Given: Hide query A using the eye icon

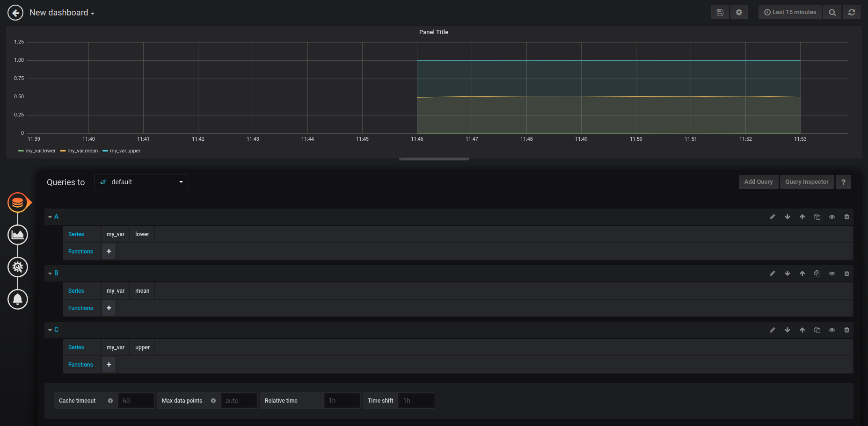Looking at the screenshot, I should 832,217.
